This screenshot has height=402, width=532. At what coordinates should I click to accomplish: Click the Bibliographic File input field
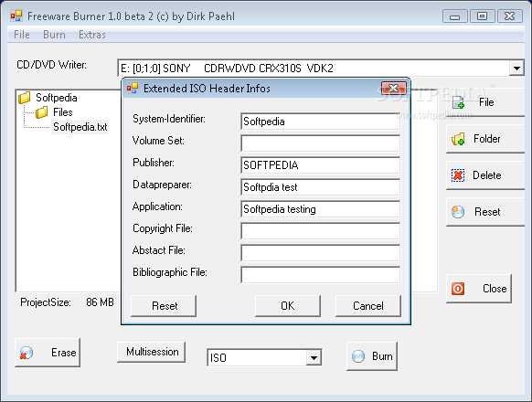(320, 275)
